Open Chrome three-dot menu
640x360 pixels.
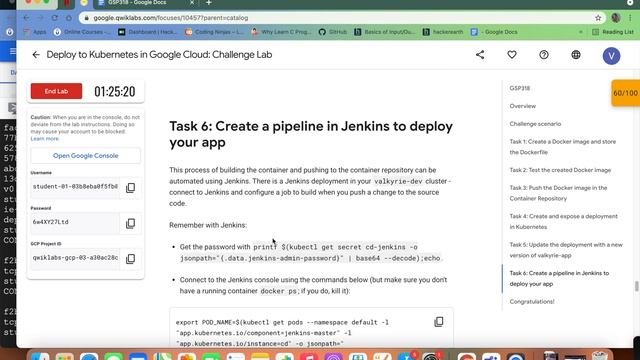click(x=630, y=18)
